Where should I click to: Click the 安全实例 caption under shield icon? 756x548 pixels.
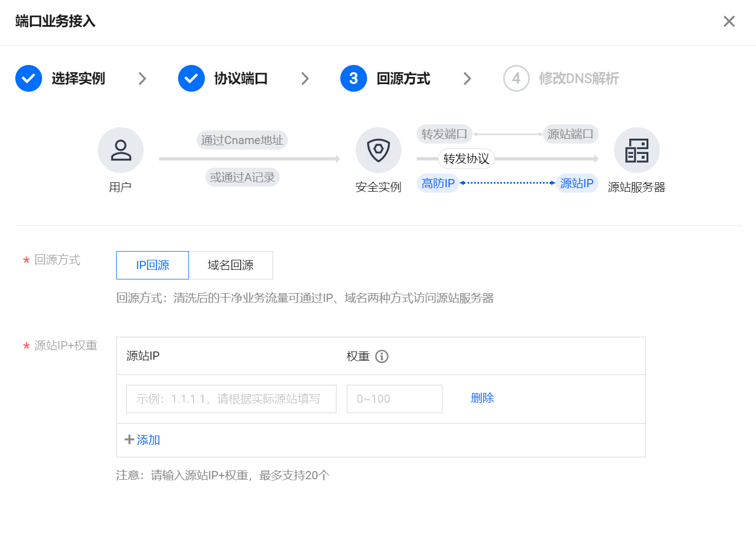coord(379,187)
